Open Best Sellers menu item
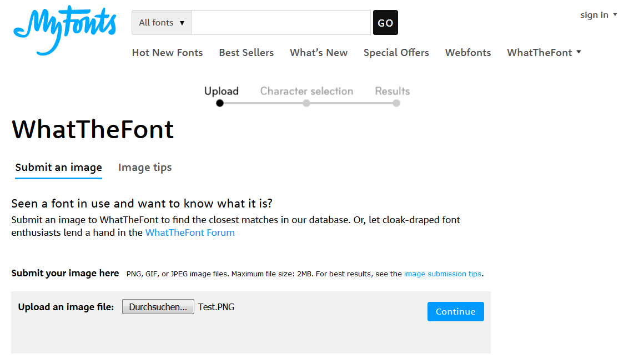This screenshot has width=634, height=364. pyautogui.click(x=246, y=53)
